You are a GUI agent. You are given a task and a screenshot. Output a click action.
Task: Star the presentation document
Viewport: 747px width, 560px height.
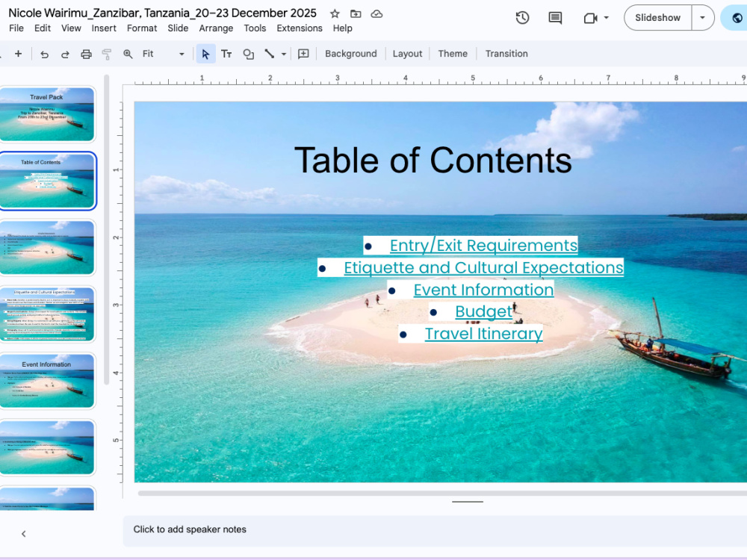tap(335, 13)
